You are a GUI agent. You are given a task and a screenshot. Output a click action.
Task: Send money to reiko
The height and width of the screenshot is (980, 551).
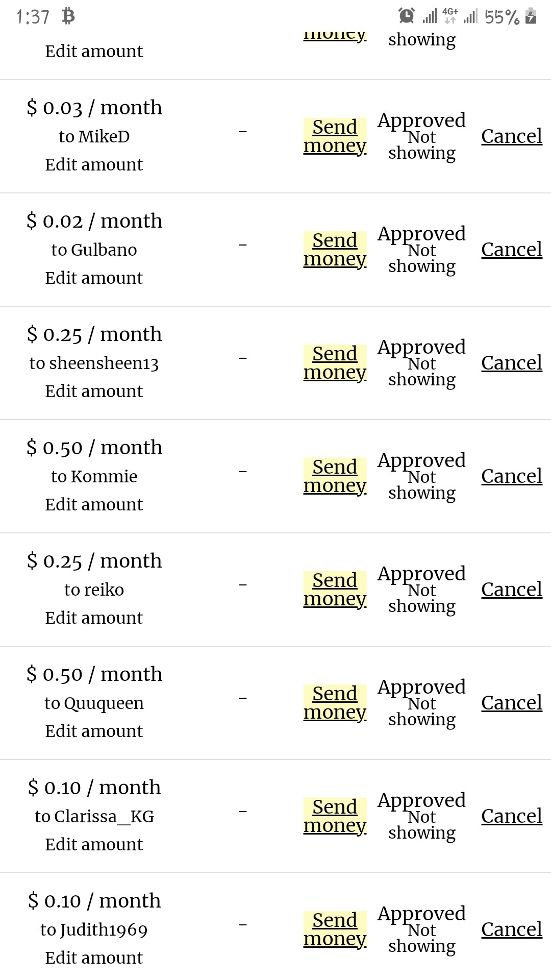click(x=335, y=590)
